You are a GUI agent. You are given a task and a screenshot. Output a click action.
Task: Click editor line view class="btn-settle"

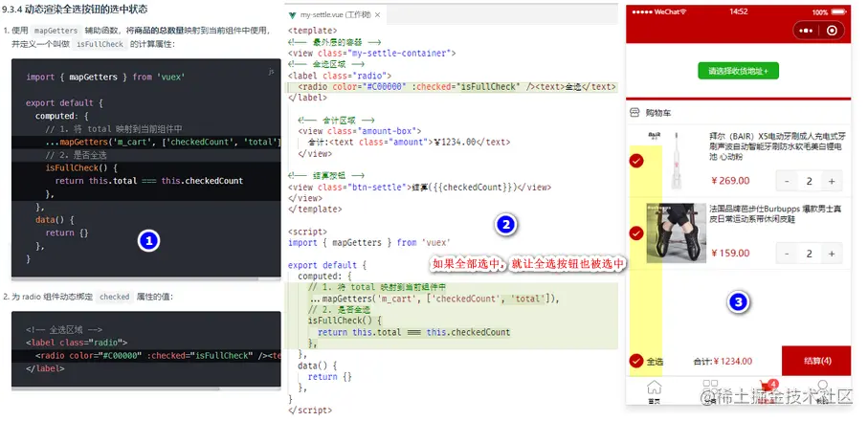(419, 188)
